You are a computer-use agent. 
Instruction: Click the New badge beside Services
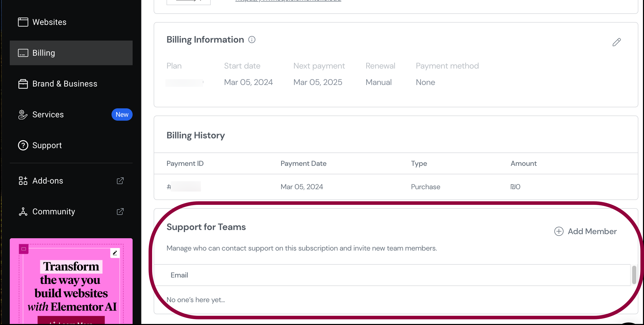click(122, 114)
